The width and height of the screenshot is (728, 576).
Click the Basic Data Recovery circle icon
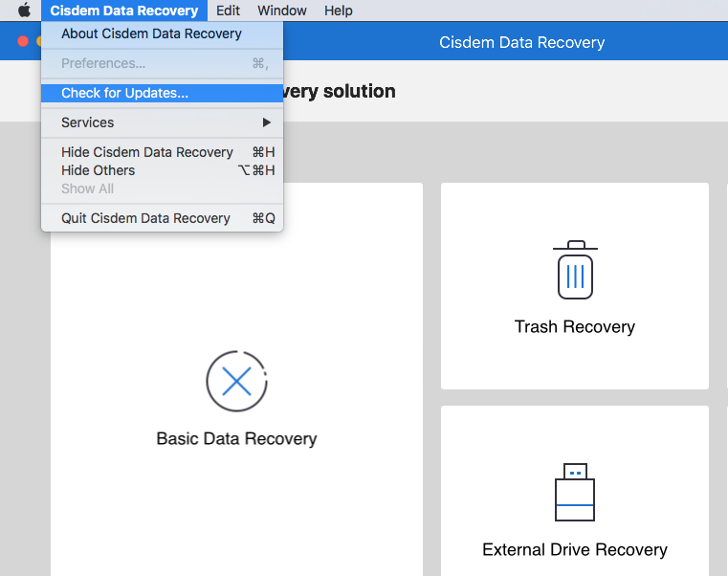click(x=237, y=381)
